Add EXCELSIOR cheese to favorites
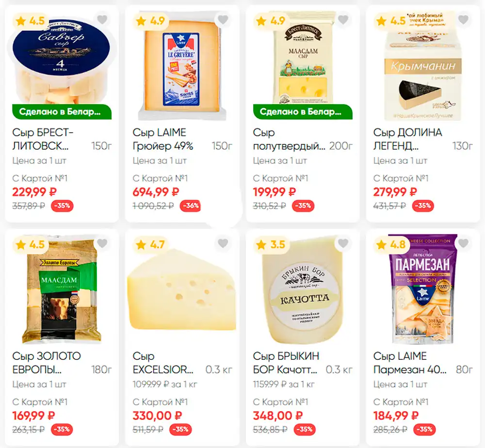This screenshot has width=485, height=448. 223,243
